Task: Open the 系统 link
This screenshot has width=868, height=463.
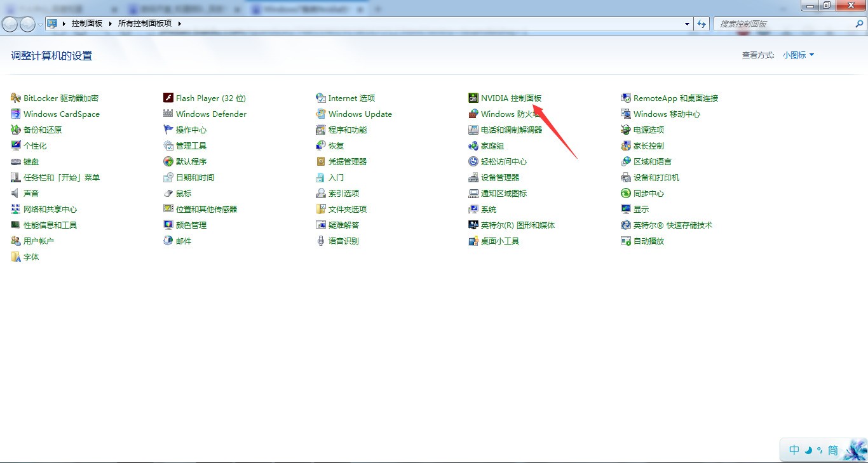Action: [489, 209]
